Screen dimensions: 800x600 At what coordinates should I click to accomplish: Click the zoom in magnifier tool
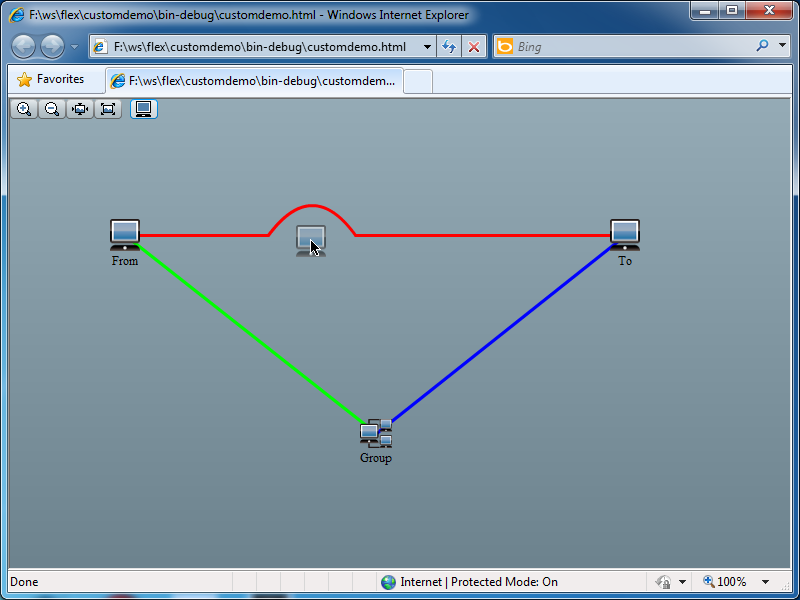24,109
